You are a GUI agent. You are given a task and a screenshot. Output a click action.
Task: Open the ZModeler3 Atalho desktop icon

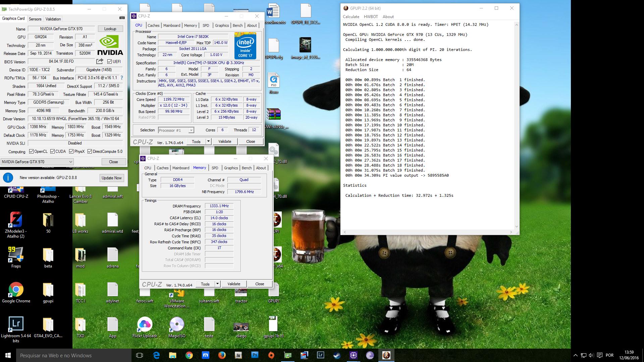pyautogui.click(x=16, y=225)
